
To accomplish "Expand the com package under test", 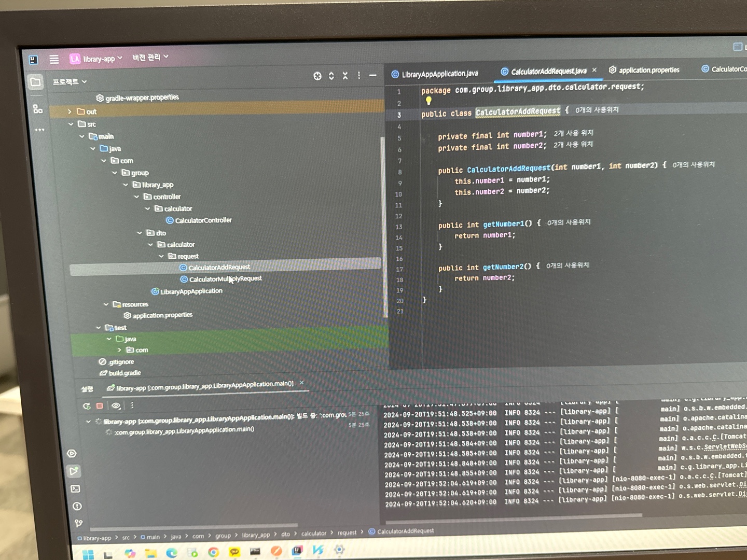I will pyautogui.click(x=119, y=351).
